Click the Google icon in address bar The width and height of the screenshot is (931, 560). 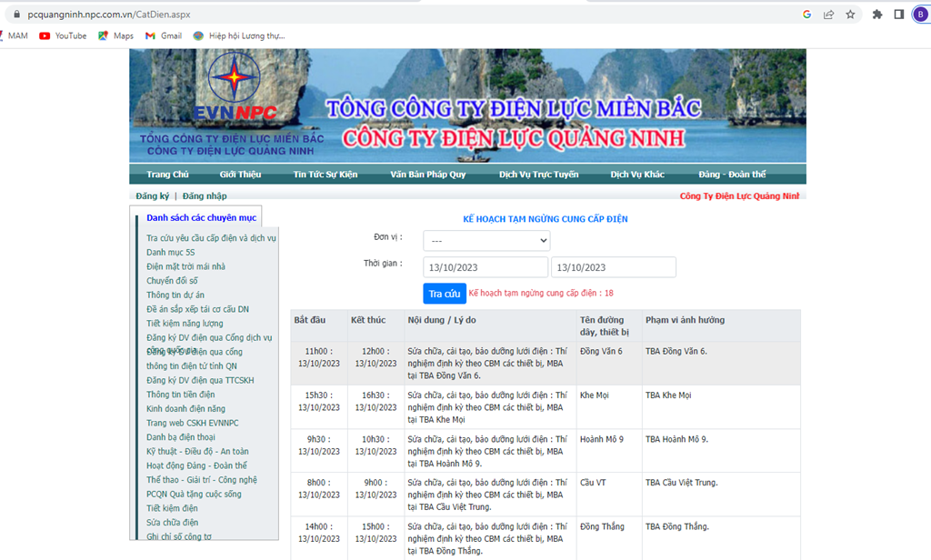tap(807, 15)
